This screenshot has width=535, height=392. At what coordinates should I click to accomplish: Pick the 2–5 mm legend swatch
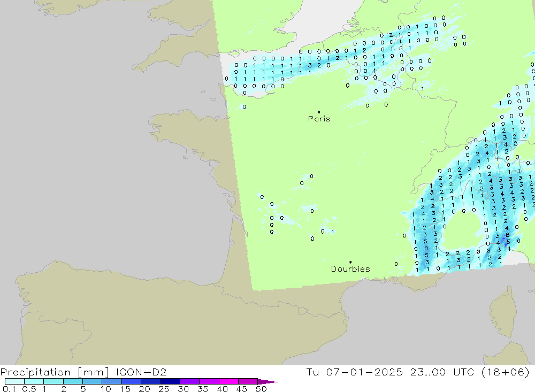point(73,381)
